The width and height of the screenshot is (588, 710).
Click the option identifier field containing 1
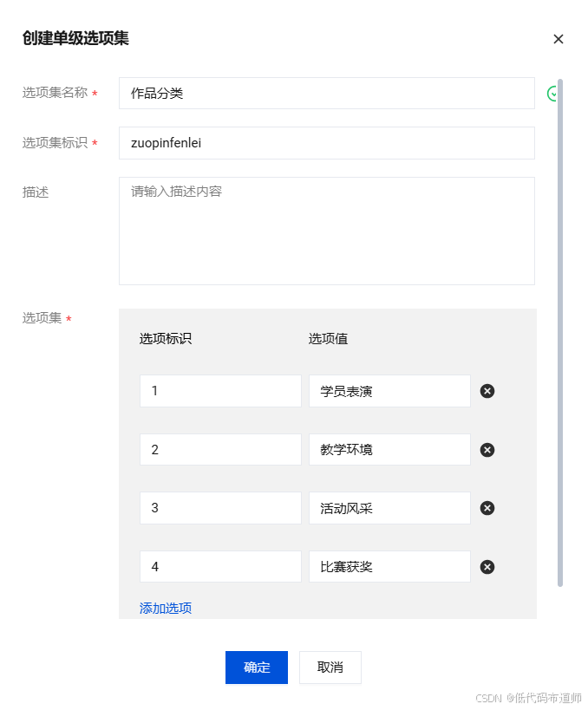point(220,391)
